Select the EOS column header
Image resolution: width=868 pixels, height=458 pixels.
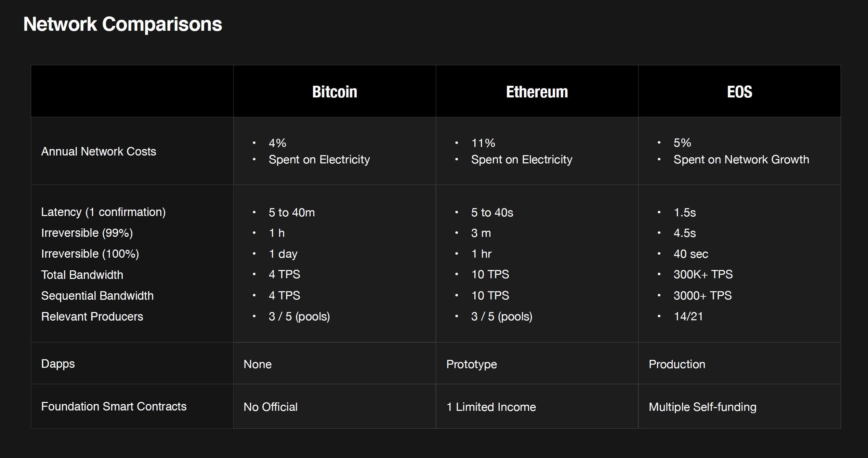point(739,92)
